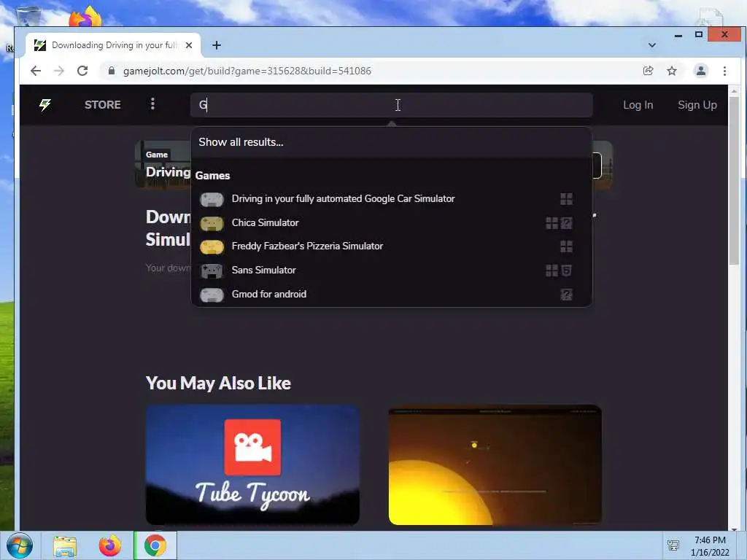The width and height of the screenshot is (747, 560).
Task: Open Firefox from the taskbar
Action: (110, 546)
